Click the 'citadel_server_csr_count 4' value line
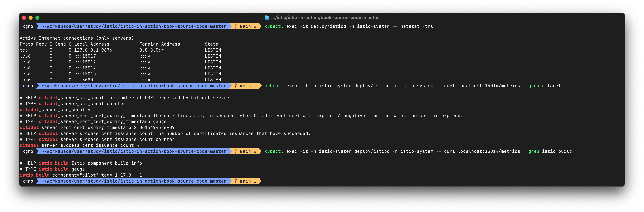 click(x=55, y=110)
